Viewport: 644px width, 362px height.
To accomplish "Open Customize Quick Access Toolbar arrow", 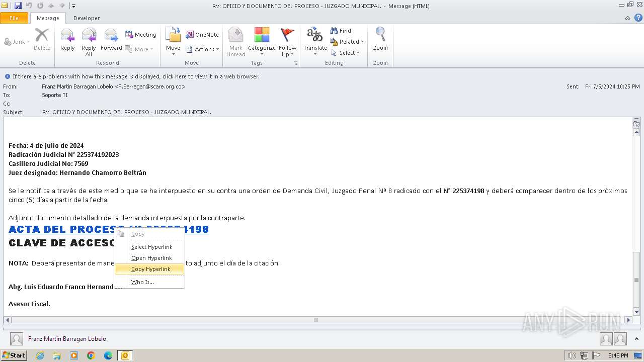I will tap(74, 6).
